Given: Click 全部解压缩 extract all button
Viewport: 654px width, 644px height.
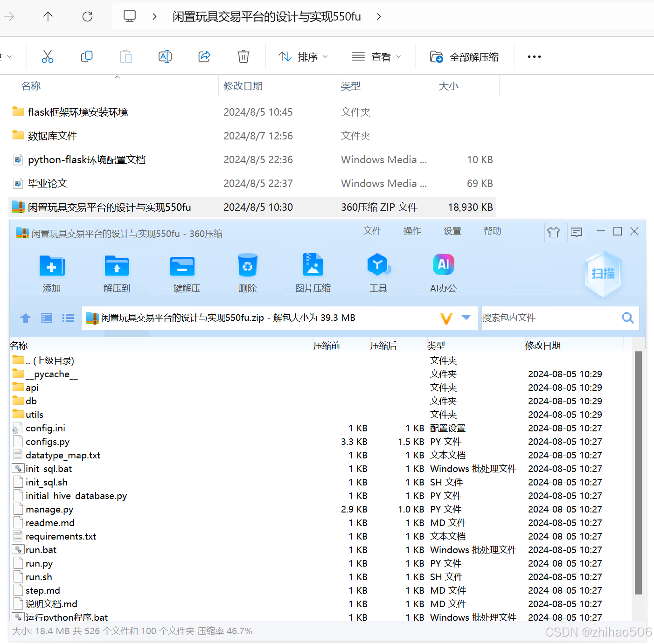Looking at the screenshot, I should [x=464, y=57].
